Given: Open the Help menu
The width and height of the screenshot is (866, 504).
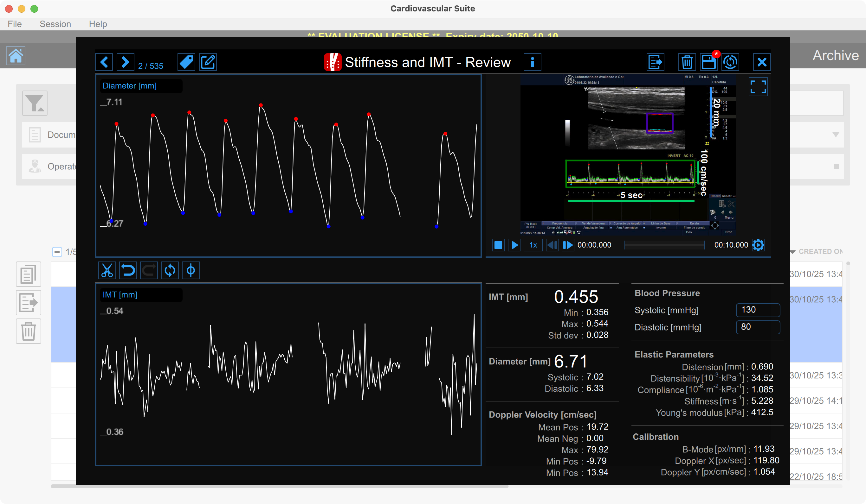Looking at the screenshot, I should [x=98, y=24].
